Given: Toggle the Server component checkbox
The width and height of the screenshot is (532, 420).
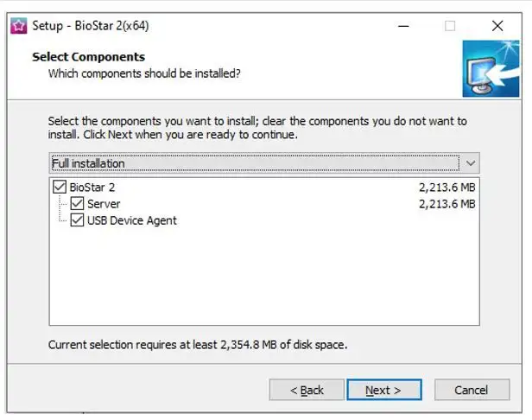Looking at the screenshot, I should click(77, 204).
